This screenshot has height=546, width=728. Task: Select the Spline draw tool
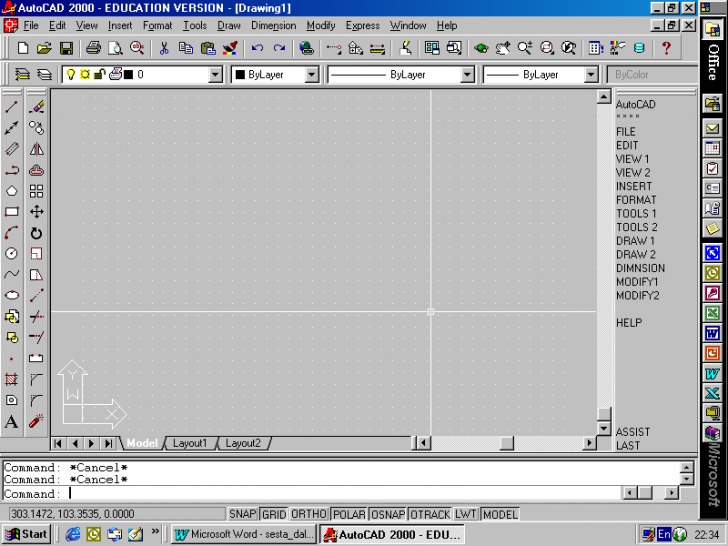[12, 274]
